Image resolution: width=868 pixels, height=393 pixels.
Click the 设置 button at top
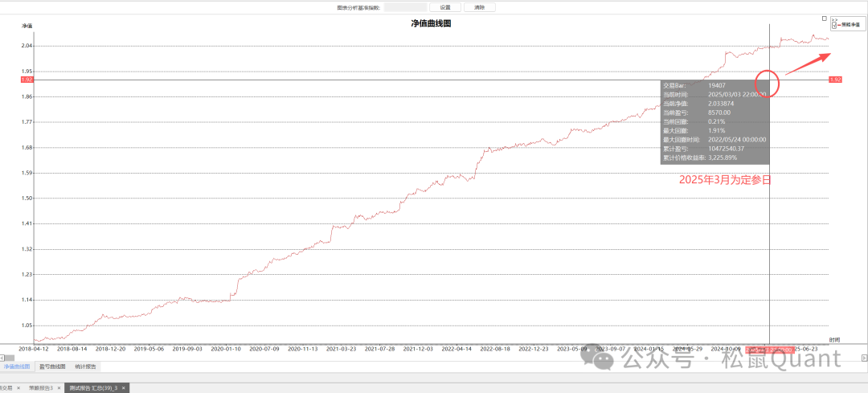pyautogui.click(x=444, y=7)
